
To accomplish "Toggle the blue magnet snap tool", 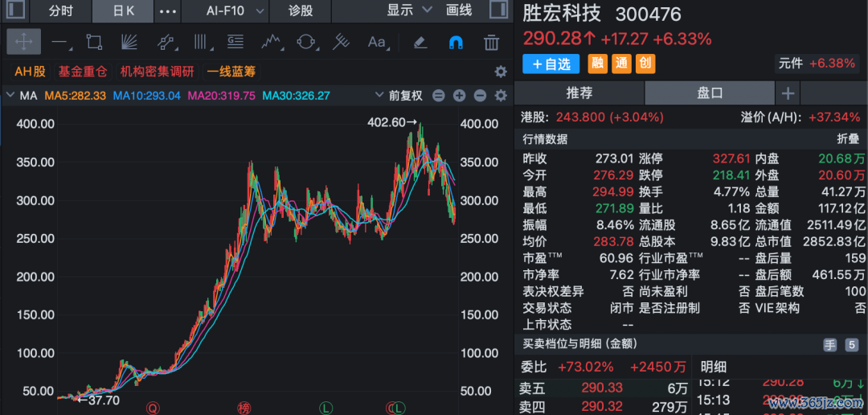I will [x=456, y=42].
